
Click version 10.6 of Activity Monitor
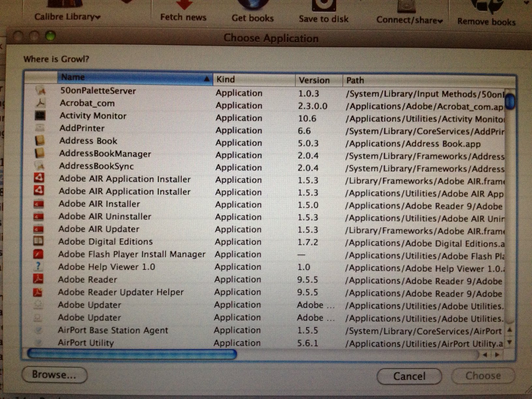(307, 118)
